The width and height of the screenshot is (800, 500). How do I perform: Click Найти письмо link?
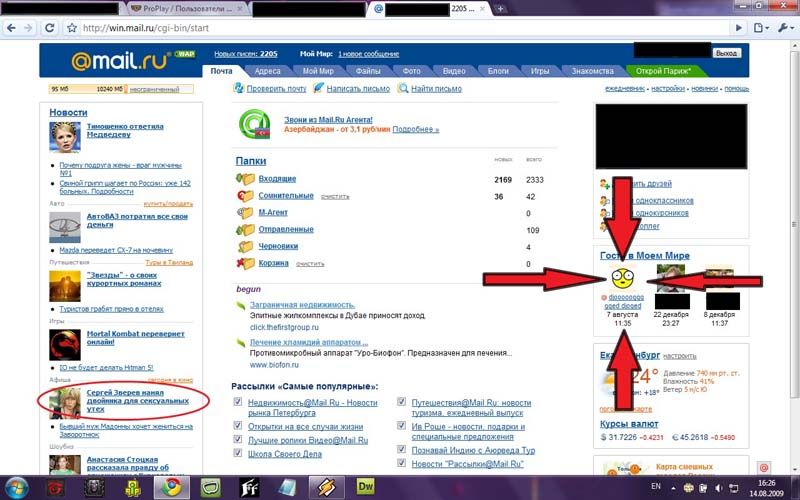pos(436,88)
